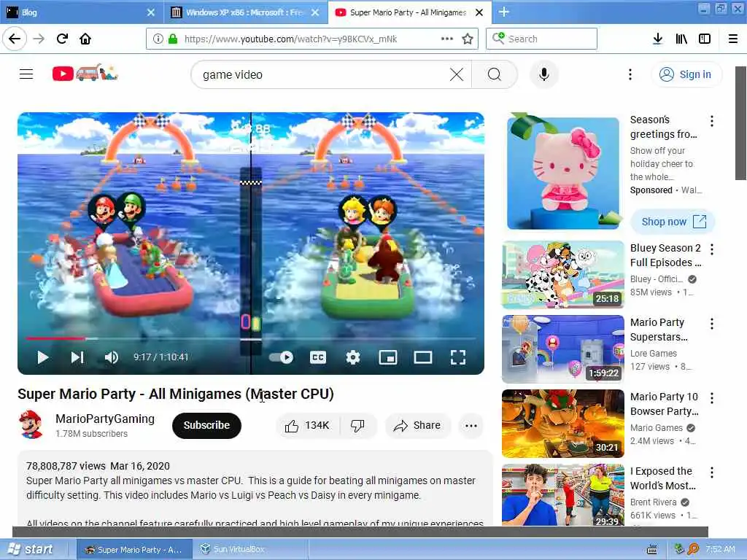Click the Sign in button
Viewport: 747px width, 560px height.
[686, 74]
